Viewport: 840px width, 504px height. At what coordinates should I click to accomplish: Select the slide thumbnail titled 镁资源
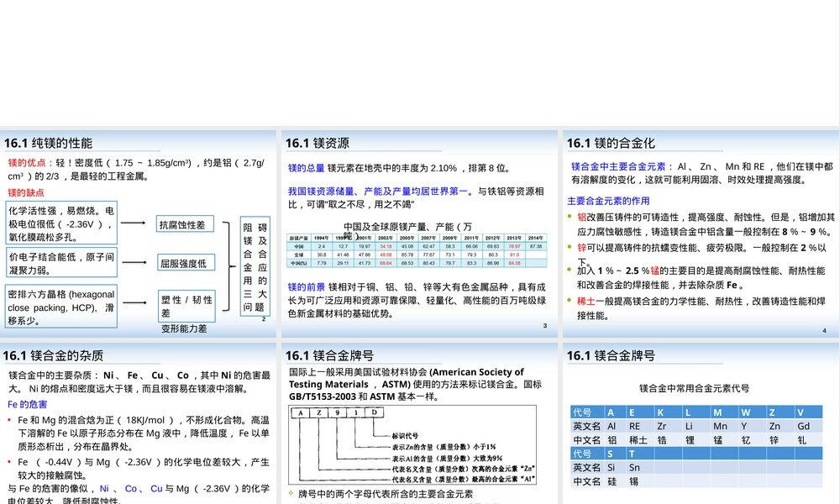click(419, 234)
